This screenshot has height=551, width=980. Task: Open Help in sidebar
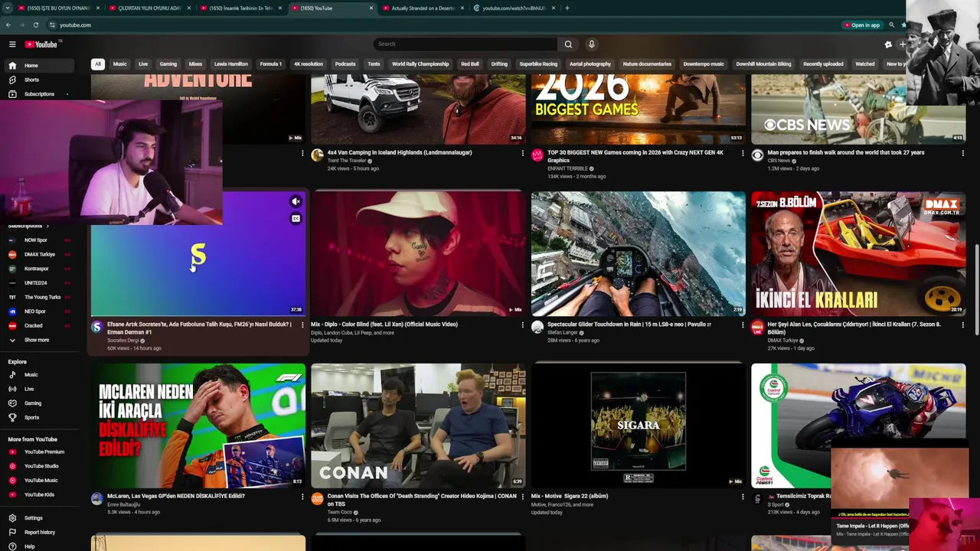coord(29,546)
